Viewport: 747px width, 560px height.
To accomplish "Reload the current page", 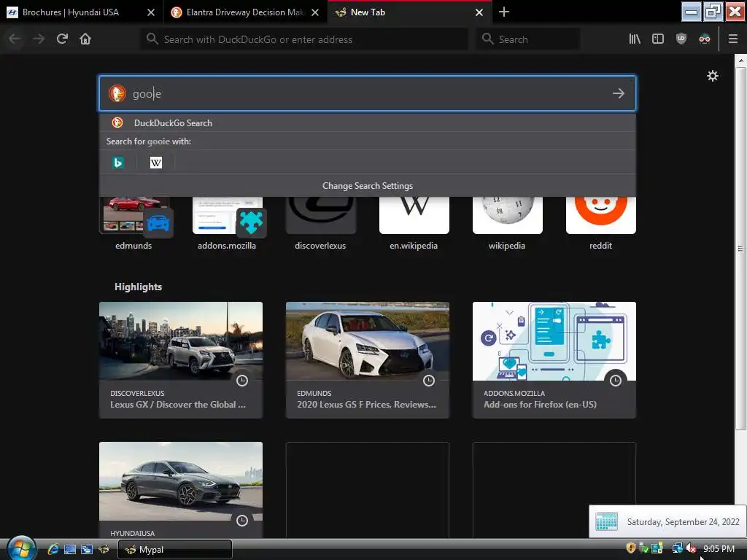I will 63,39.
